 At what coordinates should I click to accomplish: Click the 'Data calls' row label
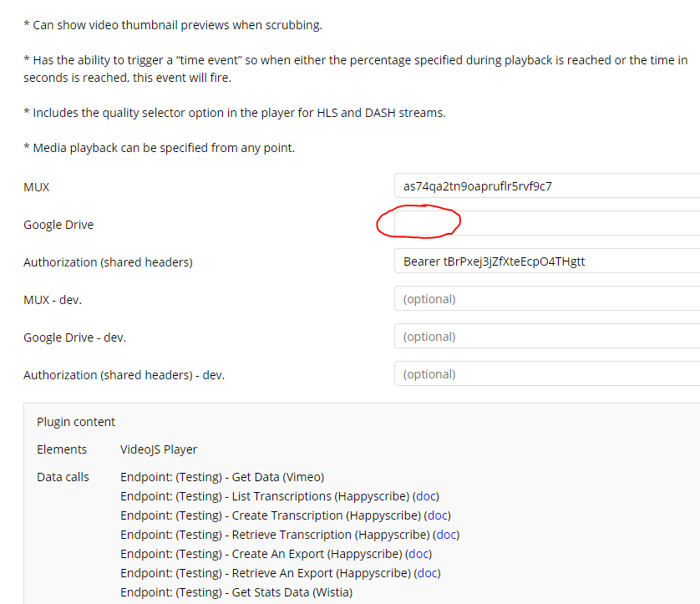(x=63, y=477)
